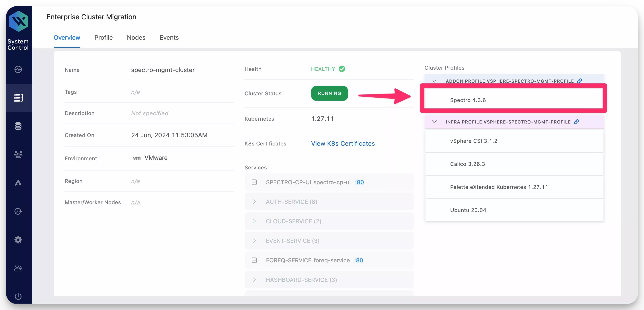Collapse the FOREQ-SERVICE service entry
644x310 pixels.
point(254,260)
